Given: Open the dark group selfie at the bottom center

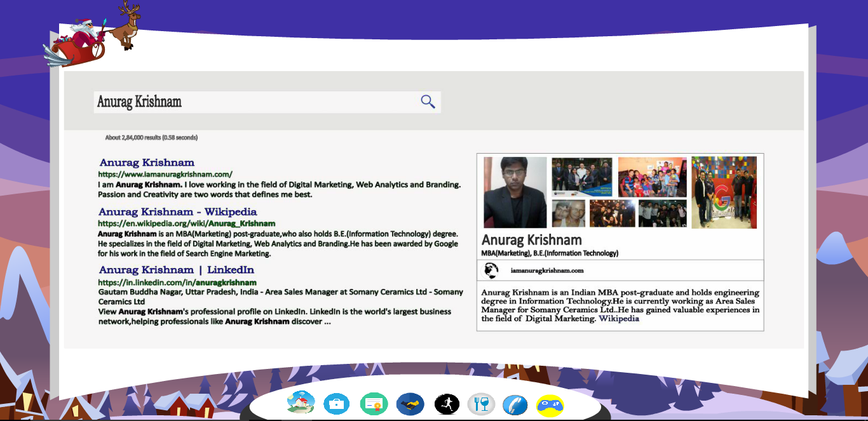Looking at the screenshot, I should pos(613,213).
